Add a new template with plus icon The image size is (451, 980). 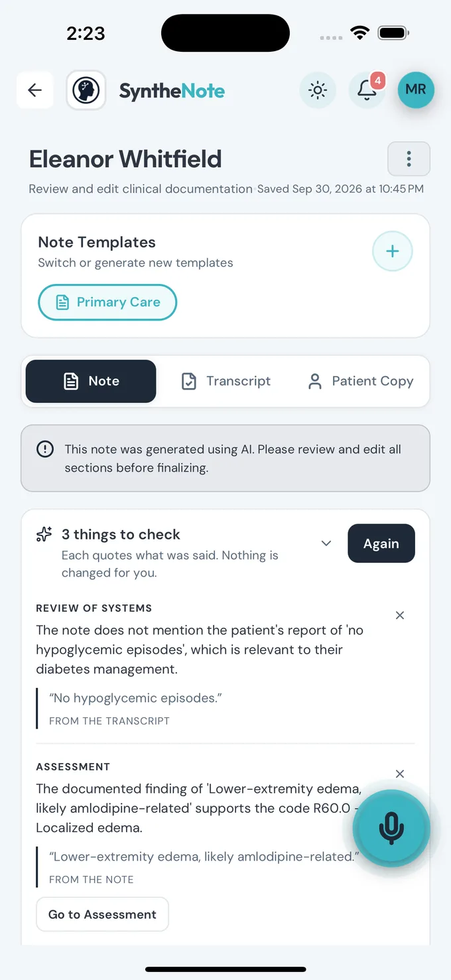pyautogui.click(x=393, y=251)
